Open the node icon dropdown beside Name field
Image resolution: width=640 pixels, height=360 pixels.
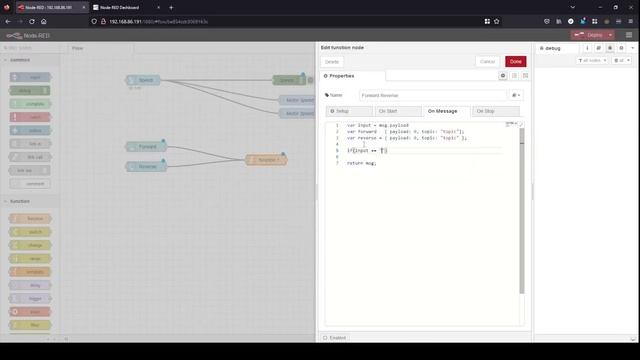click(x=516, y=95)
